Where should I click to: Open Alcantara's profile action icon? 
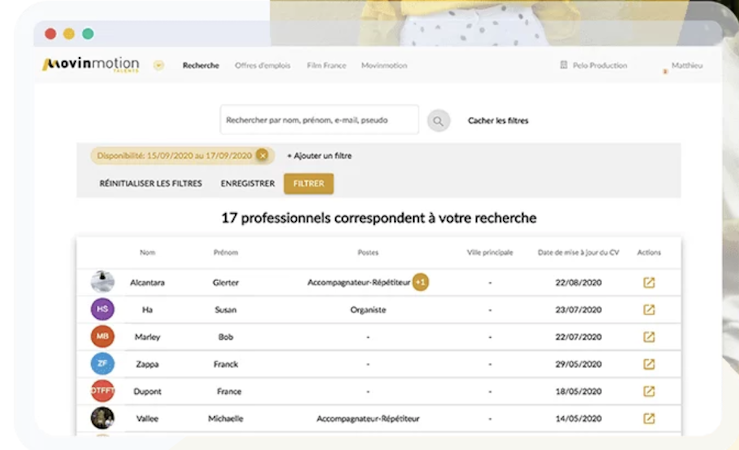649,282
